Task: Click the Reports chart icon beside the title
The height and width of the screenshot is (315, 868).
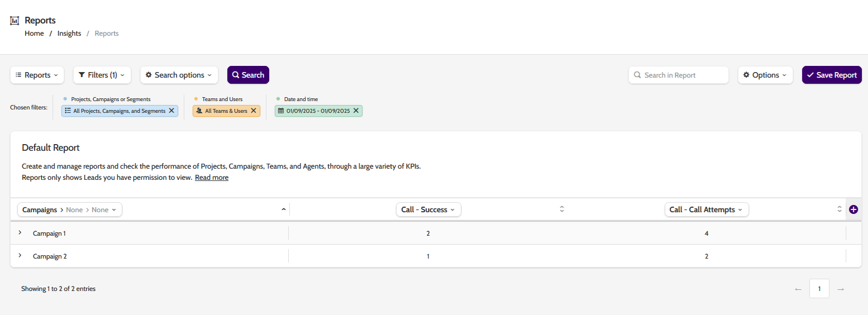Action: click(15, 21)
